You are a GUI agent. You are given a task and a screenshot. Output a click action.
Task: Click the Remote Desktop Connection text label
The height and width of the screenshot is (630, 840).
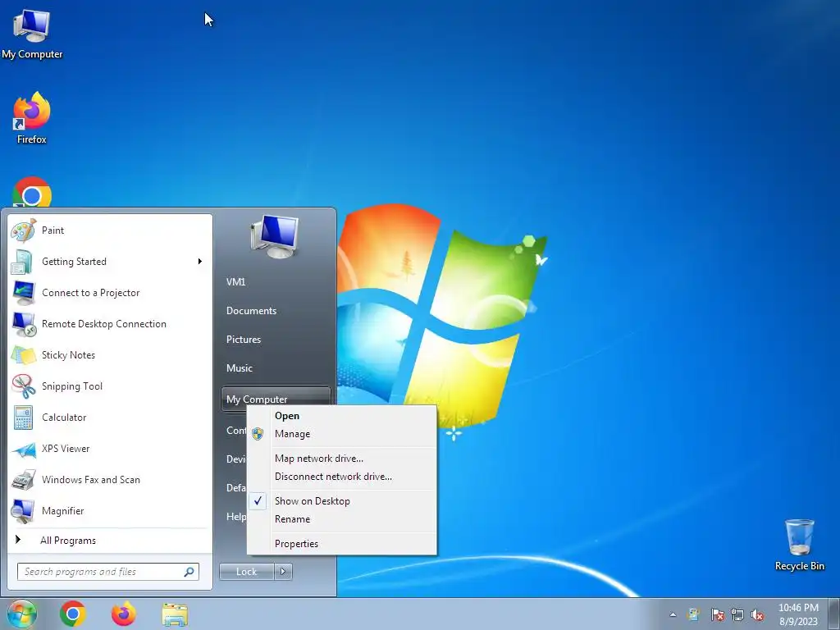(x=104, y=324)
